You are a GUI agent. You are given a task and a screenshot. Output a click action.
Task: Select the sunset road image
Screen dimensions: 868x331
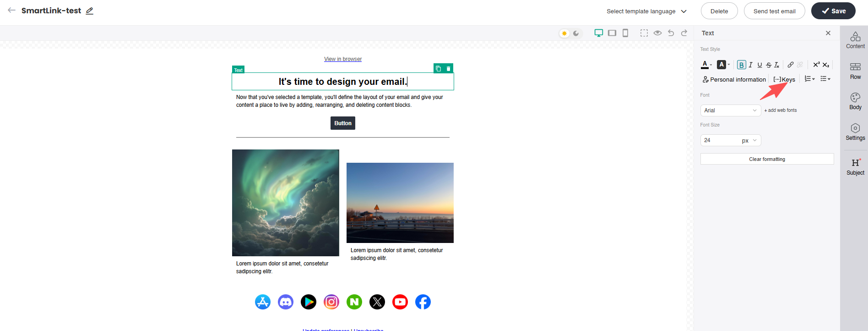pyautogui.click(x=400, y=203)
